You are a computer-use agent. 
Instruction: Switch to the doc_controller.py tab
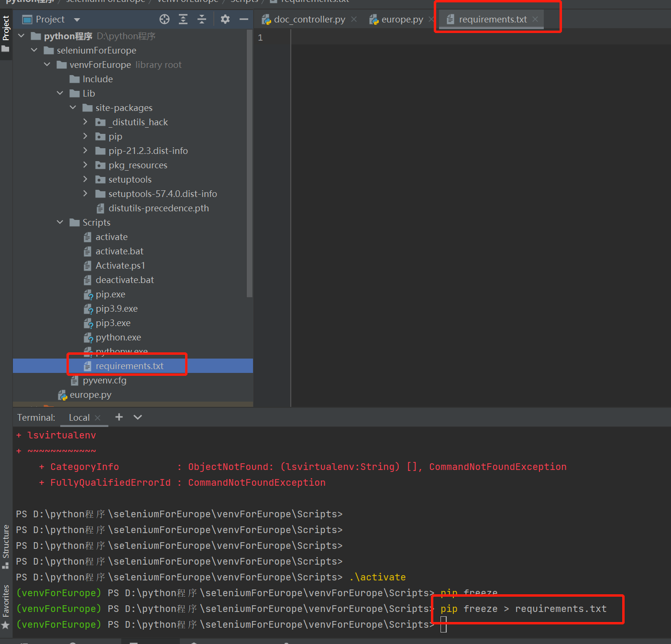pos(308,19)
